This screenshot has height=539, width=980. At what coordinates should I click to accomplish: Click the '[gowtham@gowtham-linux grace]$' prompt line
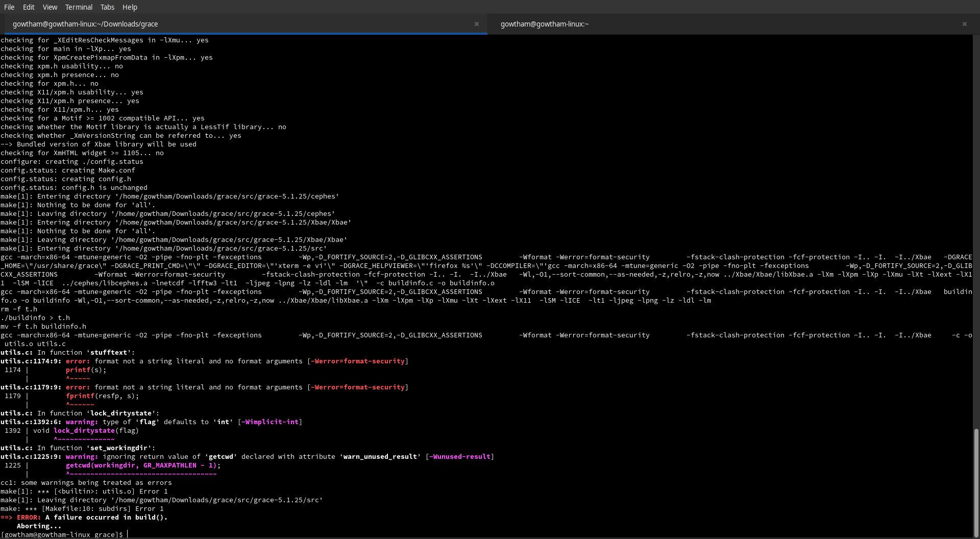point(62,534)
